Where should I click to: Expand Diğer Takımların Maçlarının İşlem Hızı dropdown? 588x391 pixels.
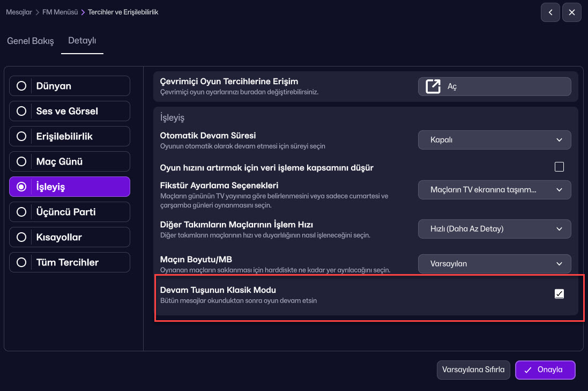(x=494, y=229)
